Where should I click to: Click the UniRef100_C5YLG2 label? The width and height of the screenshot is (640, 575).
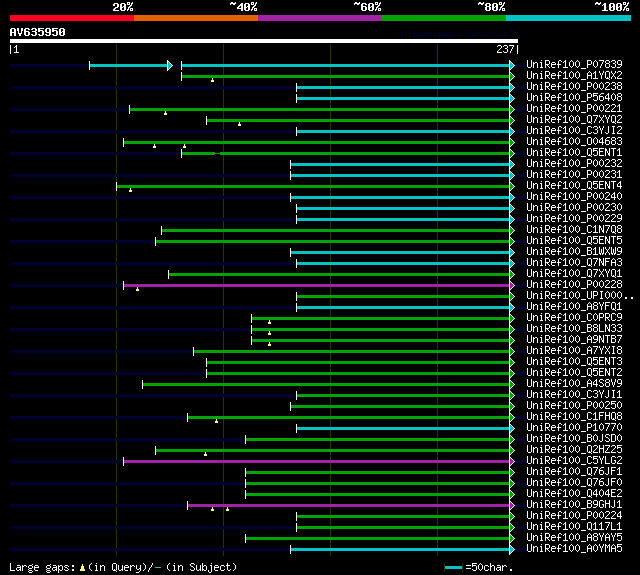coord(574,461)
